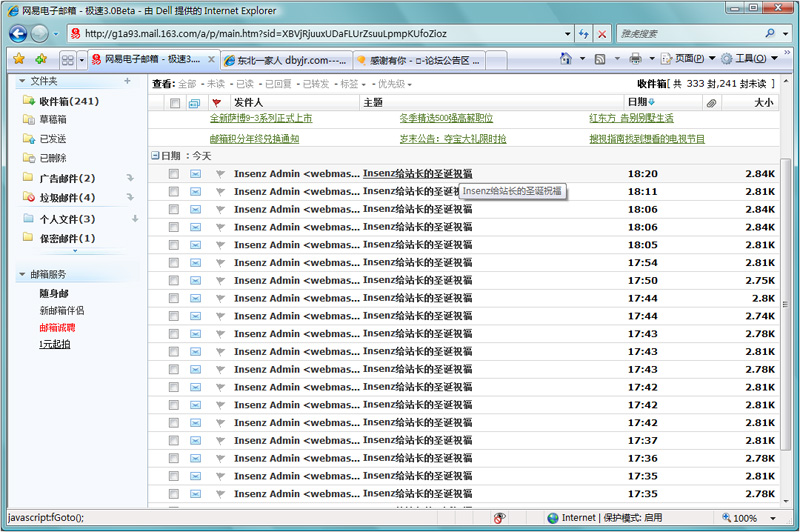Filter view by 未读

coord(216,84)
